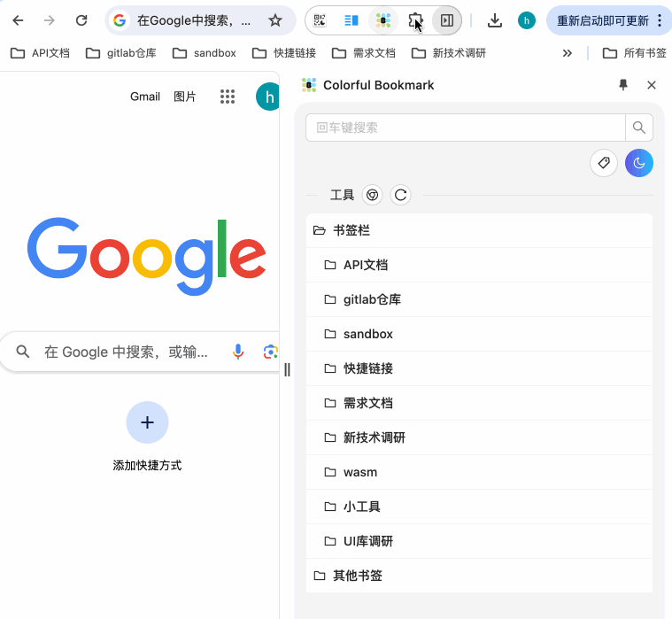672x619 pixels.
Task: Click the browser forward arrow
Action: pyautogui.click(x=50, y=20)
